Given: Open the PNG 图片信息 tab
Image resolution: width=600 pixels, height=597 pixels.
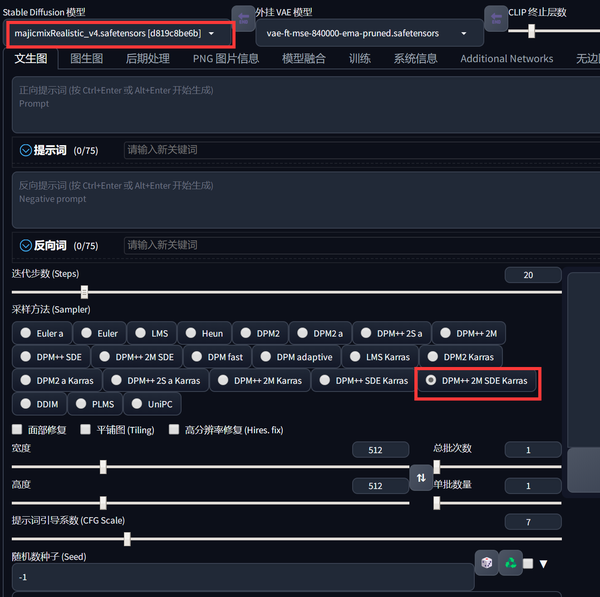Looking at the screenshot, I should (226, 59).
